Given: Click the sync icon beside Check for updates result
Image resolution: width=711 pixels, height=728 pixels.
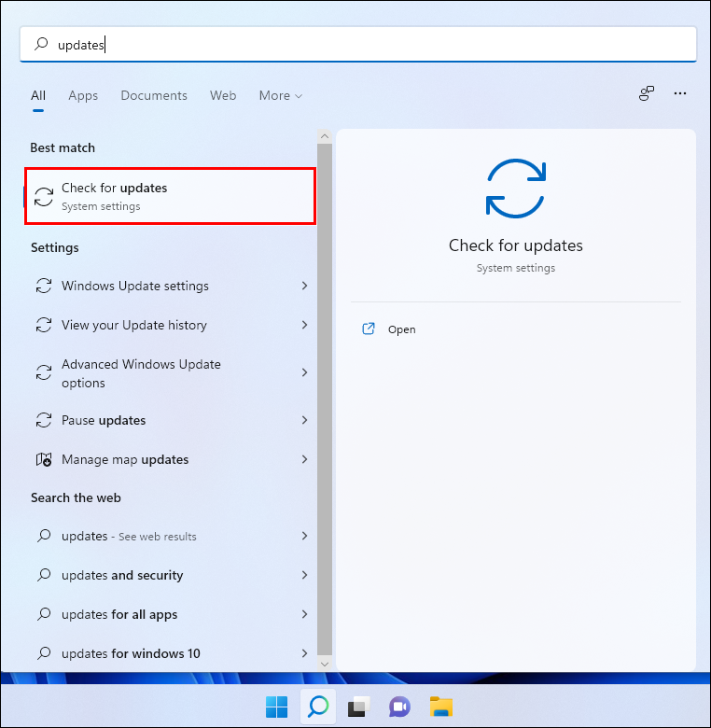Looking at the screenshot, I should (44, 197).
